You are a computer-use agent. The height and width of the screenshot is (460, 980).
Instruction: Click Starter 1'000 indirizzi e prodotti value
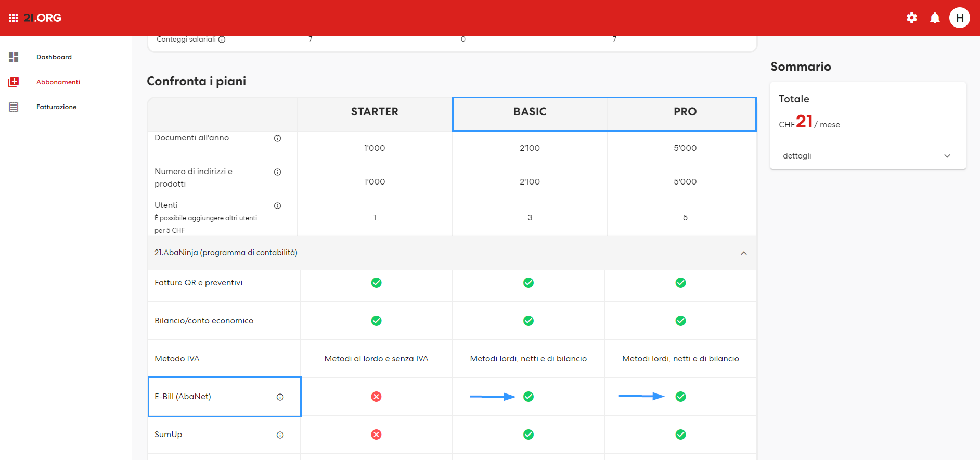375,182
